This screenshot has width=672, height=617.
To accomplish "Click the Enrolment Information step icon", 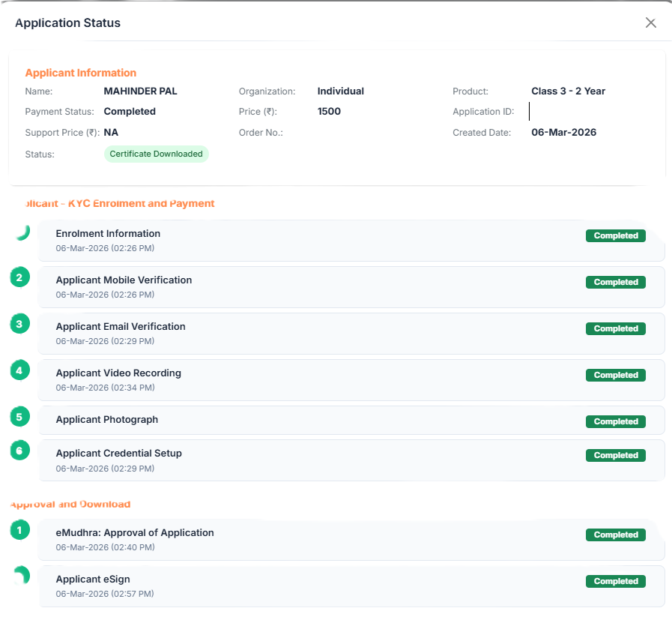I will tap(21, 232).
